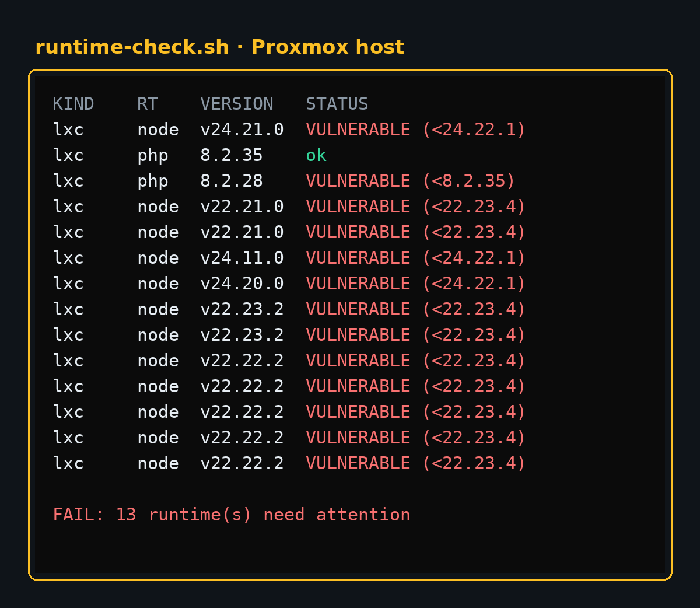Click 'lxc' in the v24.11.0 row
700x608 pixels.
[x=68, y=258]
